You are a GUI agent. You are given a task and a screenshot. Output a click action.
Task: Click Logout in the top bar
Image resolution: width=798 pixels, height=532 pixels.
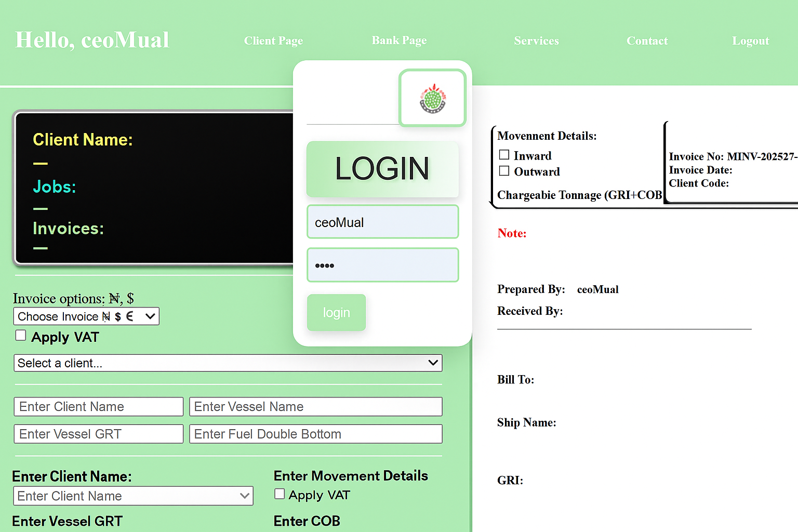[x=750, y=41]
